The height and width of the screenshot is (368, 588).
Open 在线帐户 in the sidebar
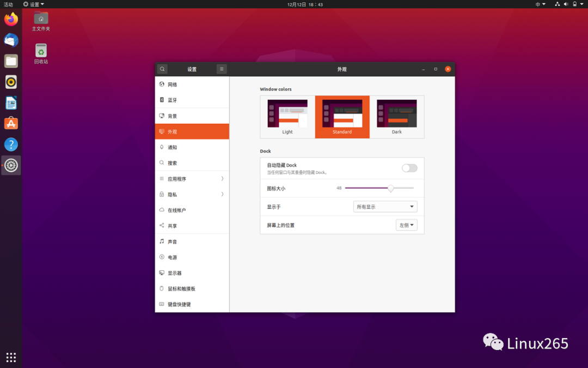pos(192,210)
